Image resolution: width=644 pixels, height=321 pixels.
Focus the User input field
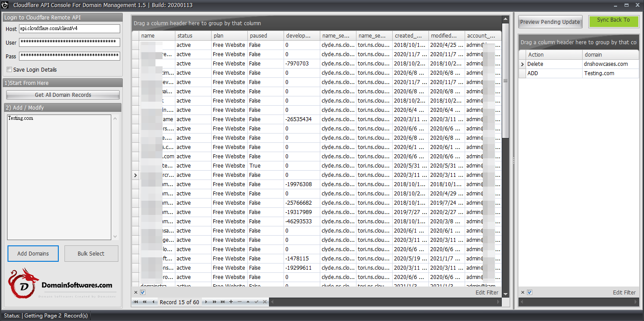(69, 42)
